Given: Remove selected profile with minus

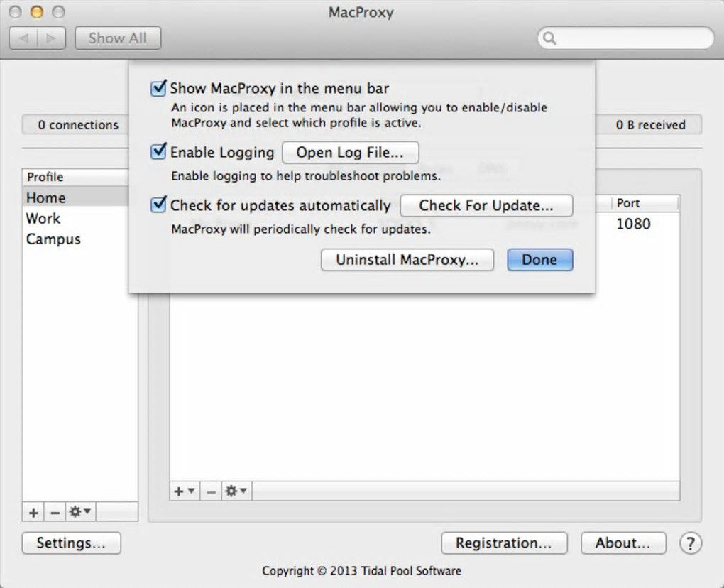Looking at the screenshot, I should pyautogui.click(x=55, y=512).
